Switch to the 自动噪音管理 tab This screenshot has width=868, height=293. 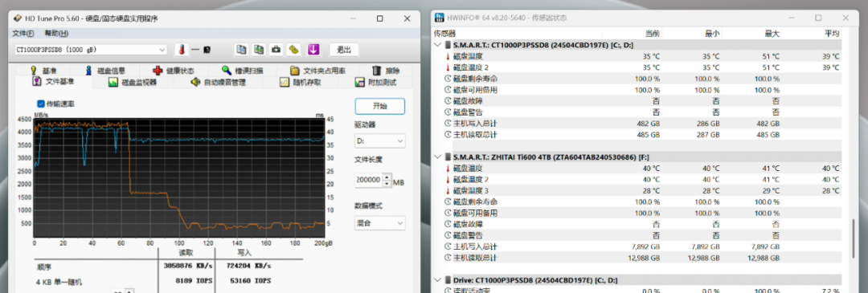(219, 83)
